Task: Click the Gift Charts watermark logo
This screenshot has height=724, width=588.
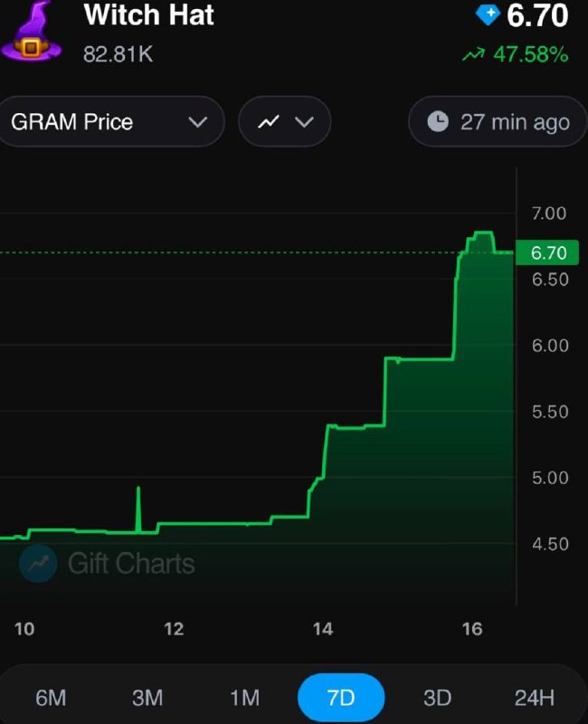Action: [38, 563]
